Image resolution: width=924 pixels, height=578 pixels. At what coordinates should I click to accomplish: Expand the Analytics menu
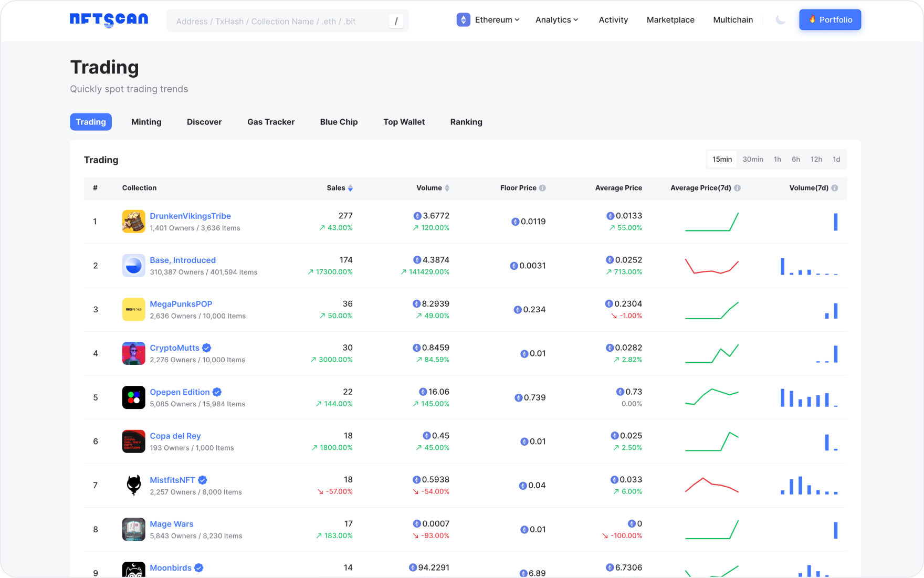click(556, 19)
